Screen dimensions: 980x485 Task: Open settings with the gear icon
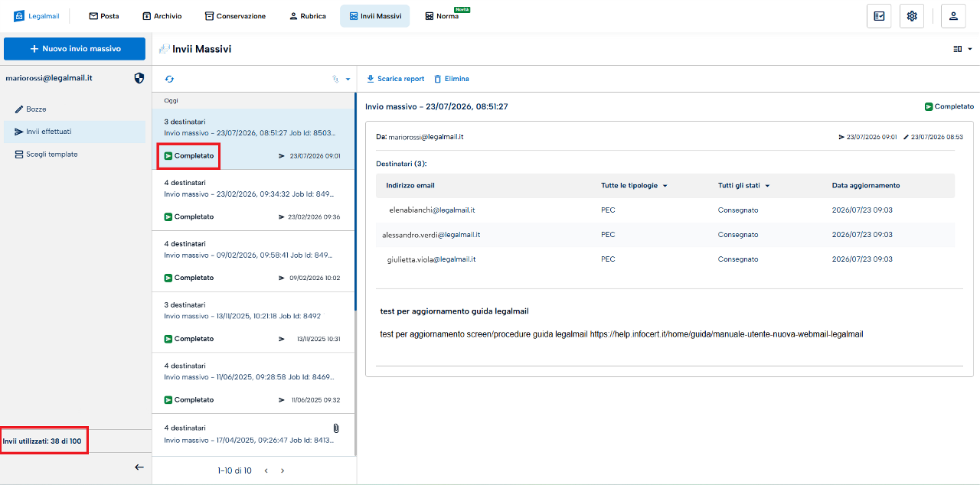pos(912,16)
